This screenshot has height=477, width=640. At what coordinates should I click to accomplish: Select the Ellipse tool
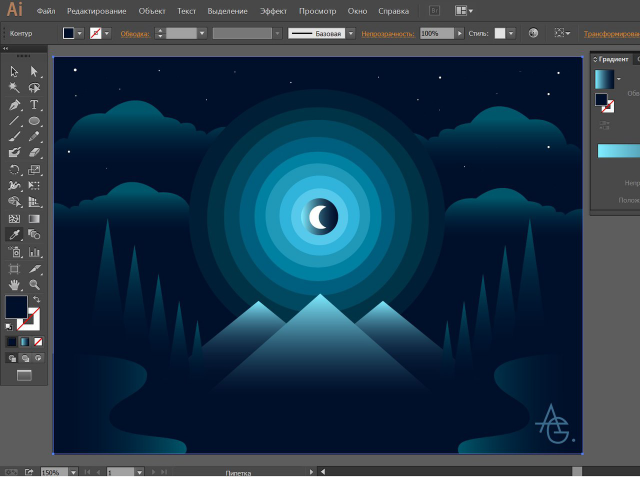tap(34, 121)
